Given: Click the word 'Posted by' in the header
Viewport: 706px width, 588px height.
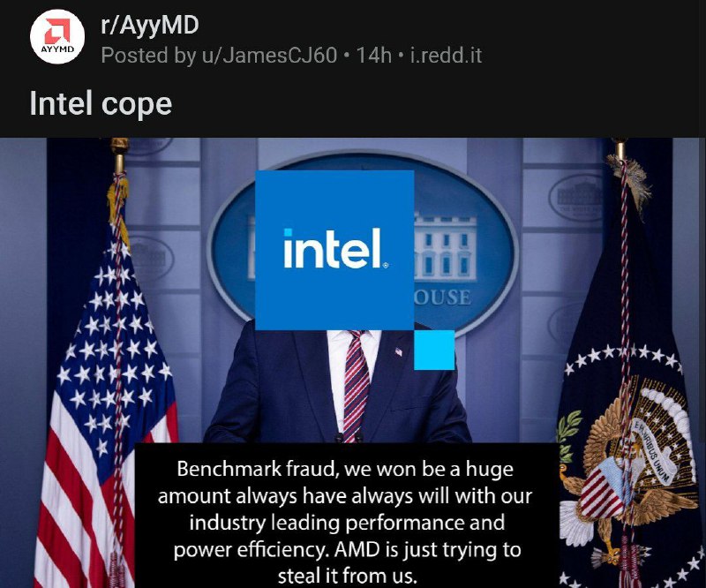Looking at the screenshot, I should [x=148, y=56].
